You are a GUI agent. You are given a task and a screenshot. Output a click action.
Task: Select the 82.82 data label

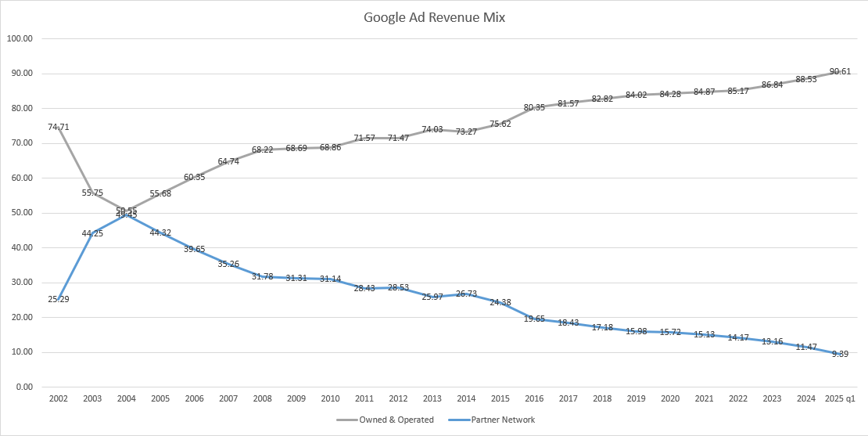[602, 99]
